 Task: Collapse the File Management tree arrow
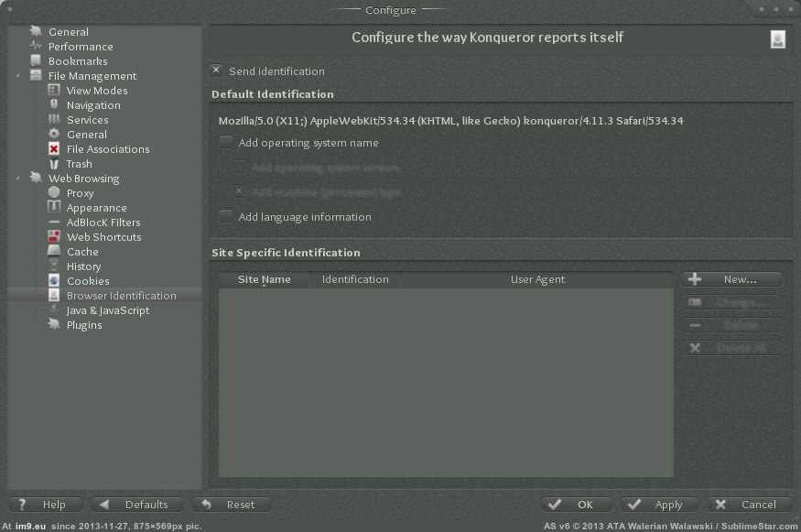tap(18, 76)
